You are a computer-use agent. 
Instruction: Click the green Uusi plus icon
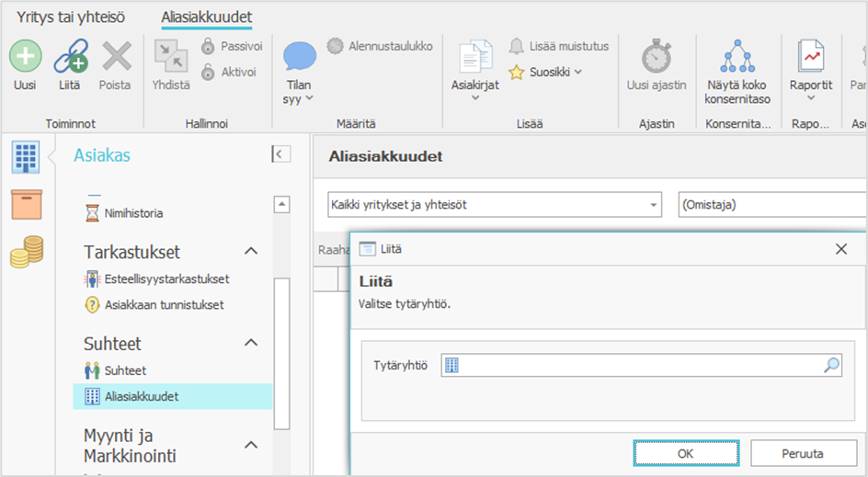point(25,57)
